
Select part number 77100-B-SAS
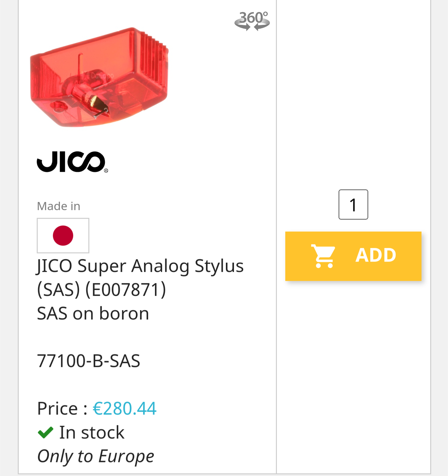click(x=89, y=361)
